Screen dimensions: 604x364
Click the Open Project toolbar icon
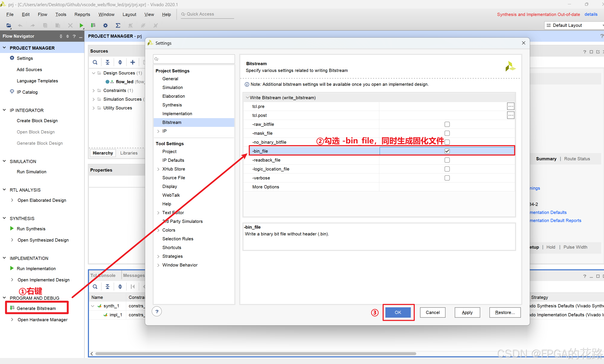[9, 25]
